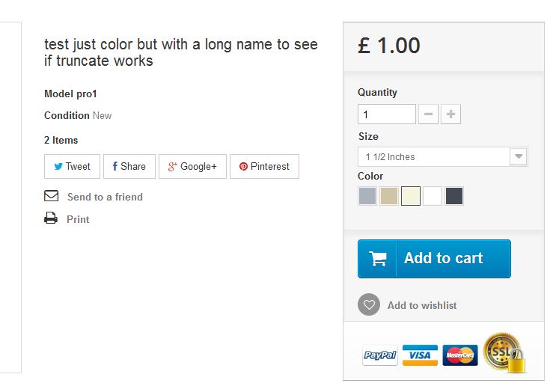Image resolution: width=556 pixels, height=392 pixels.
Task: Pin the product on Pinterest
Action: coord(264,167)
